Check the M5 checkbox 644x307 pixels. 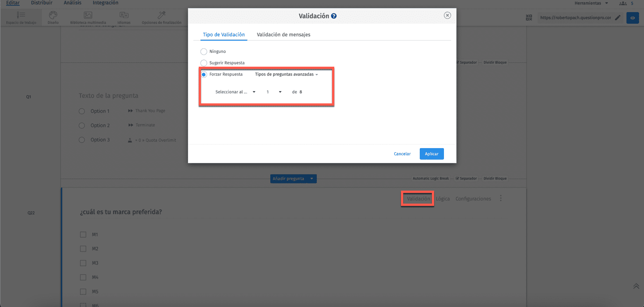pos(83,292)
